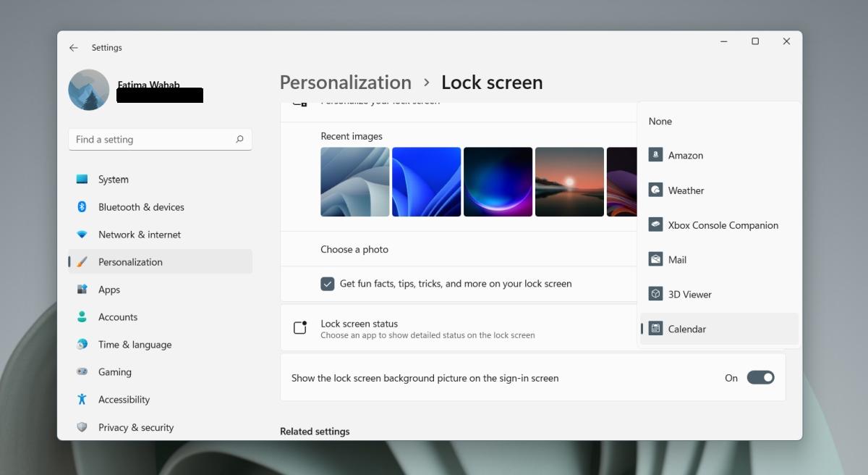Click the Xbox Console Companion icon
The width and height of the screenshot is (868, 475).
coord(655,224)
